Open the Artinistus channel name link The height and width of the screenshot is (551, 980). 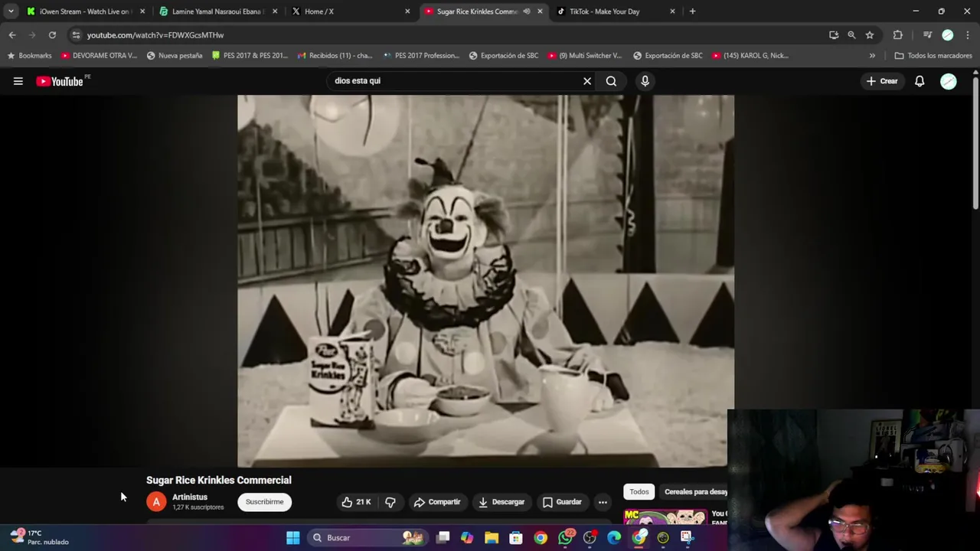click(x=190, y=497)
